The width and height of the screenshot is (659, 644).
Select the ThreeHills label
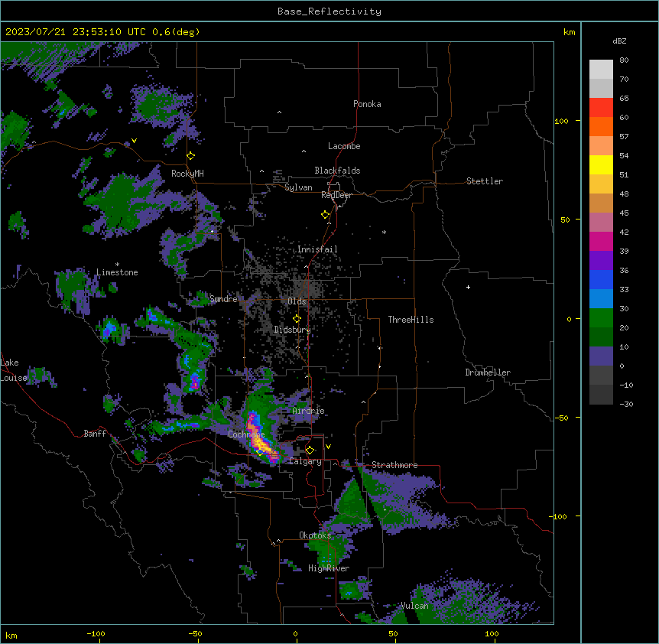pos(411,320)
